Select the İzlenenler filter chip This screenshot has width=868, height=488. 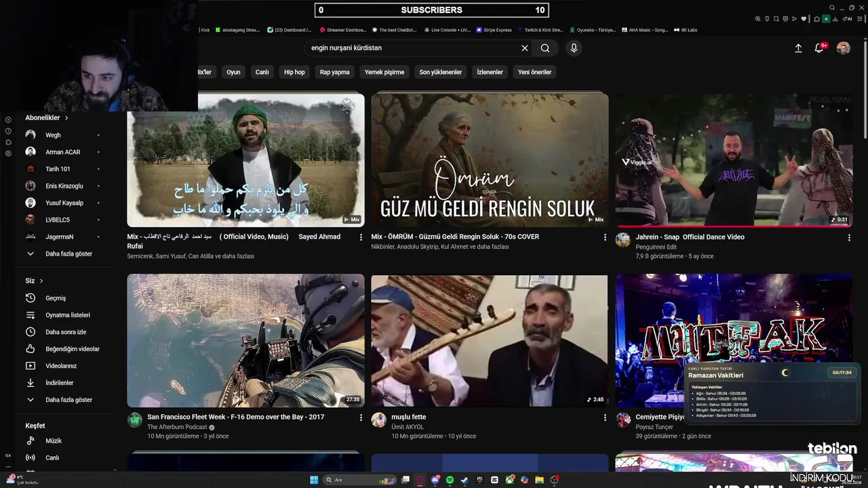[490, 72]
